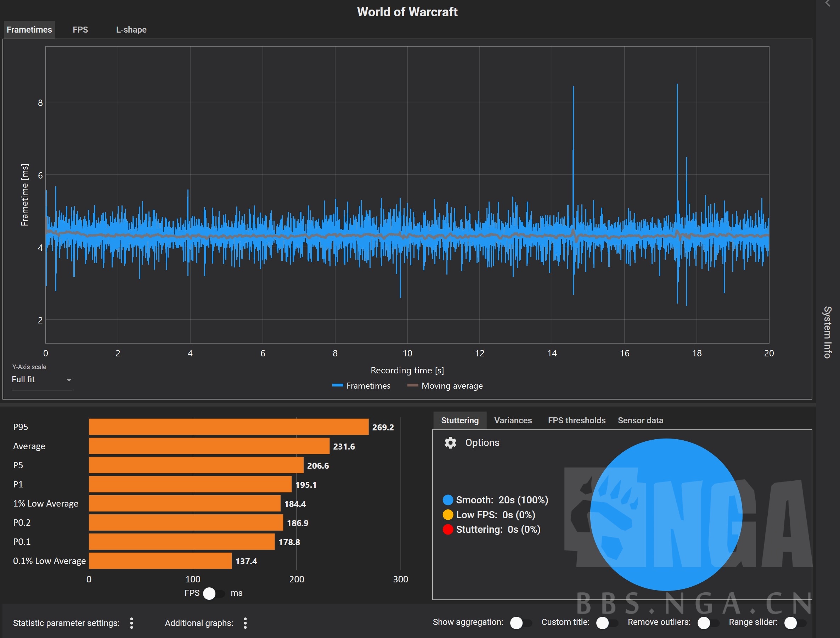Open the Variances tab
This screenshot has height=638, width=840.
coord(513,420)
